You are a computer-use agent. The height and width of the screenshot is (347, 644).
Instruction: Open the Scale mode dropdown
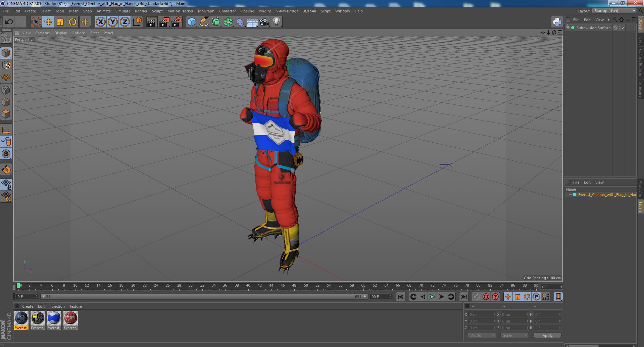click(514, 335)
